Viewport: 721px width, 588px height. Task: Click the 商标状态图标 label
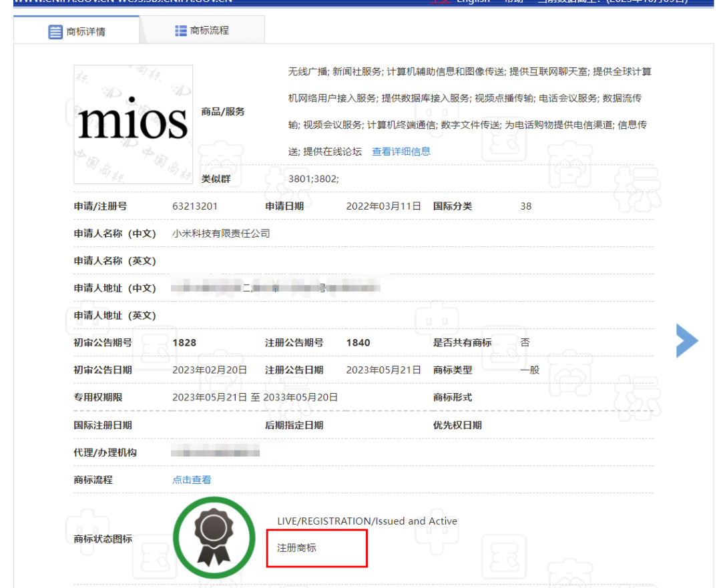click(x=103, y=539)
